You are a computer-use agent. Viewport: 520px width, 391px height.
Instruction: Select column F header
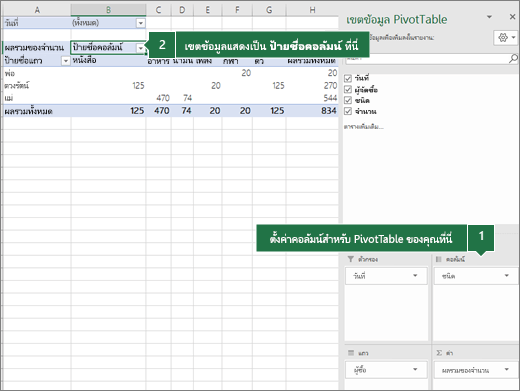point(237,10)
